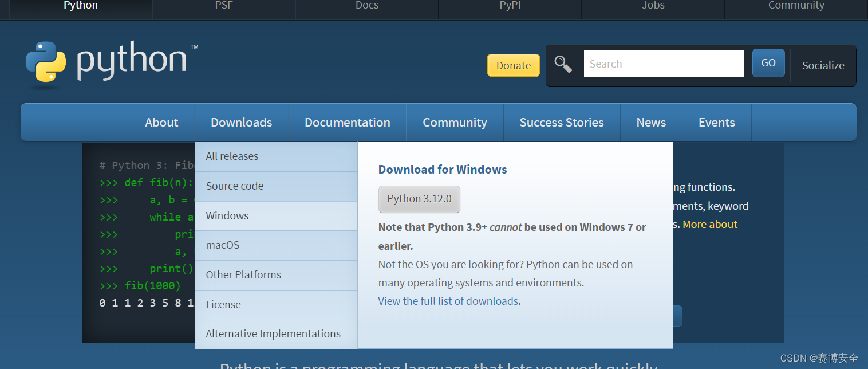
Task: Switch to the About section
Action: point(161,122)
